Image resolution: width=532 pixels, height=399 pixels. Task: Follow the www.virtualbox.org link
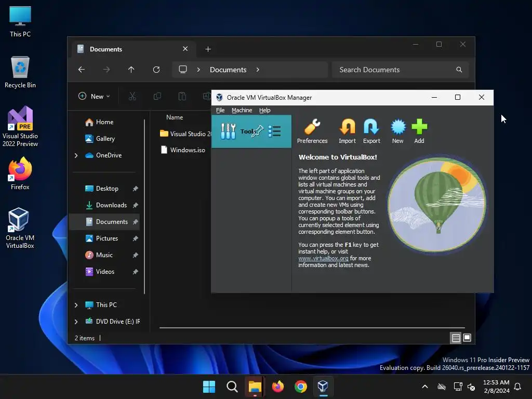click(323, 258)
